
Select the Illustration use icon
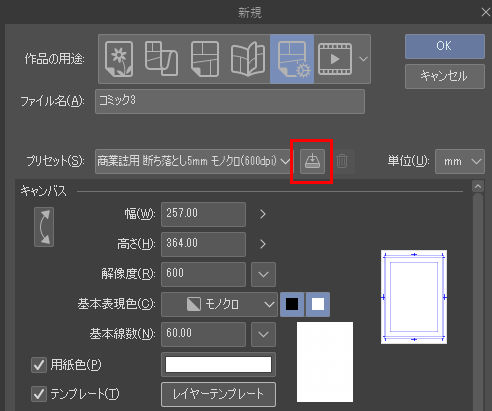pos(119,59)
